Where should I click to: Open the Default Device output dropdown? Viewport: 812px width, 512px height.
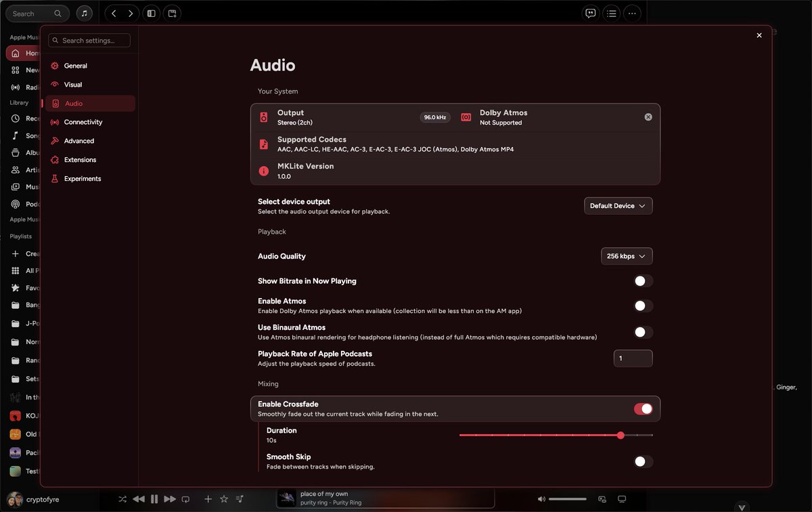(618, 206)
